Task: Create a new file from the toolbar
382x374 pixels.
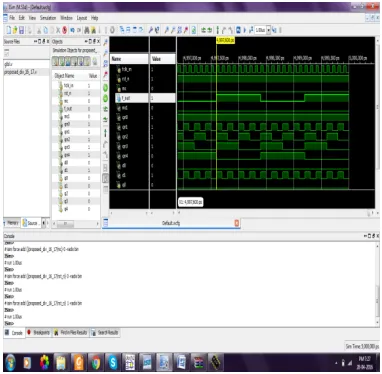Action: pos(9,30)
